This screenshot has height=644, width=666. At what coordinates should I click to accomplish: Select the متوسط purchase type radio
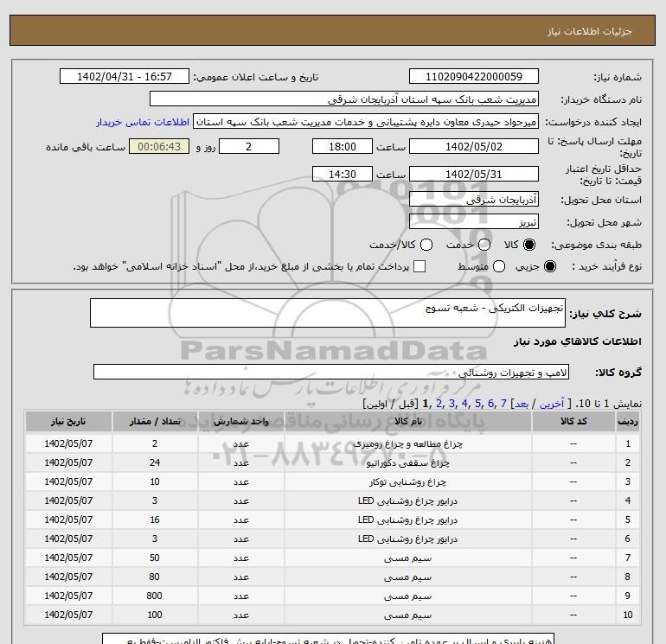click(x=499, y=266)
